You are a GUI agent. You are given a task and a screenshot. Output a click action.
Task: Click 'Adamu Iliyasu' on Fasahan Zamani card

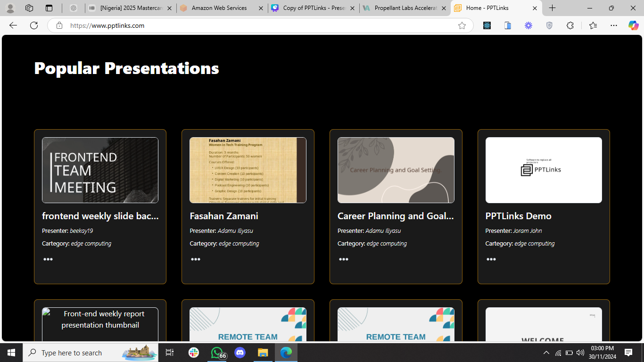(x=235, y=231)
